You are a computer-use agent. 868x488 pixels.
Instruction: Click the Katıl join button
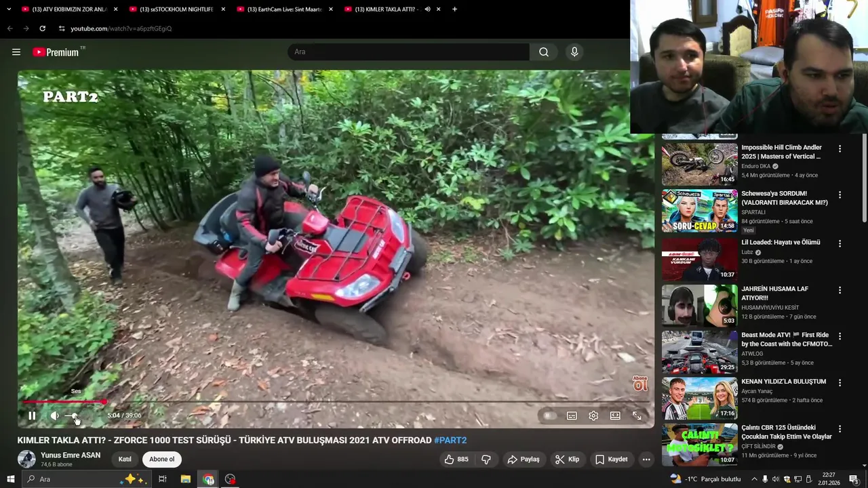coord(125,460)
